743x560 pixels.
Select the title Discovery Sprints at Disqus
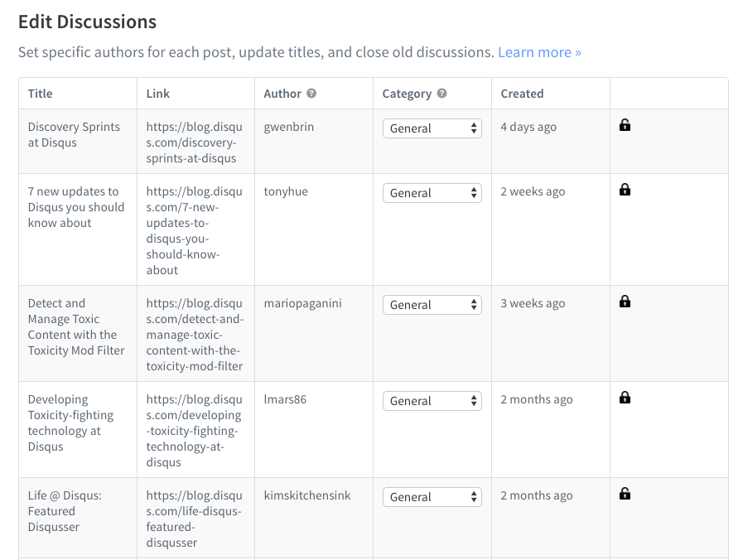tap(75, 135)
